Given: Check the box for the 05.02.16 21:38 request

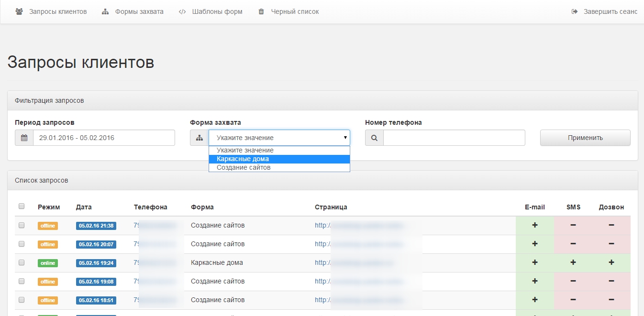Looking at the screenshot, I should point(22,225).
